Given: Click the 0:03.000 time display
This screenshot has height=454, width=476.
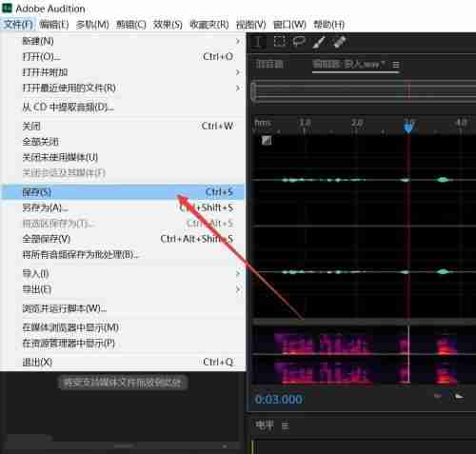Looking at the screenshot, I should coord(279,400).
